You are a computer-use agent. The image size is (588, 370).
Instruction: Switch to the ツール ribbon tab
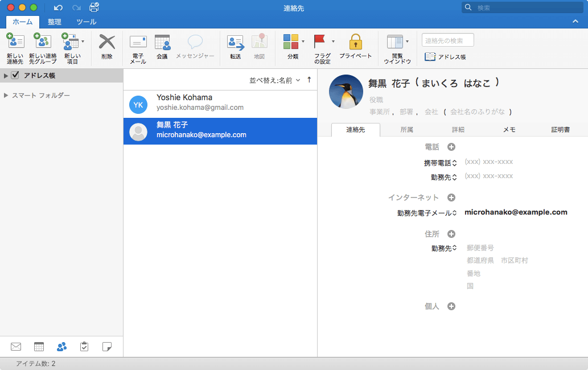87,22
